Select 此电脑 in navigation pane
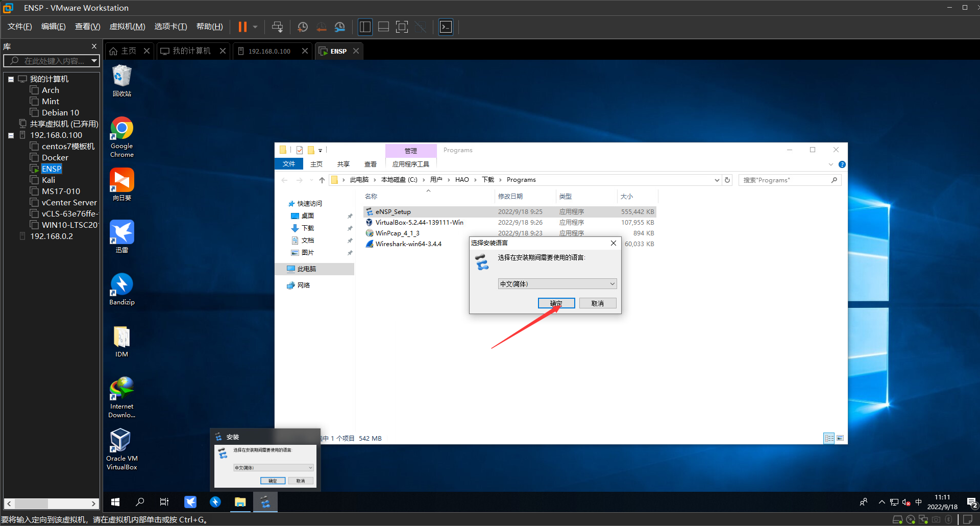Image resolution: width=980 pixels, height=526 pixels. [314, 269]
